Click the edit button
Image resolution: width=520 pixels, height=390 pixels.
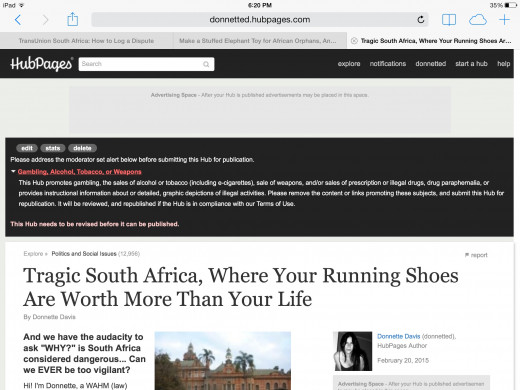point(27,148)
